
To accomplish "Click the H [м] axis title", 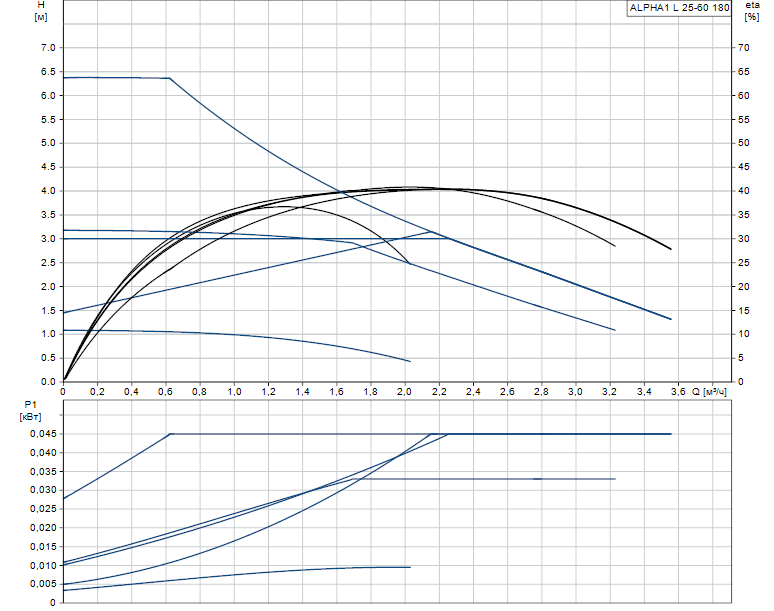I will click(x=41, y=11).
